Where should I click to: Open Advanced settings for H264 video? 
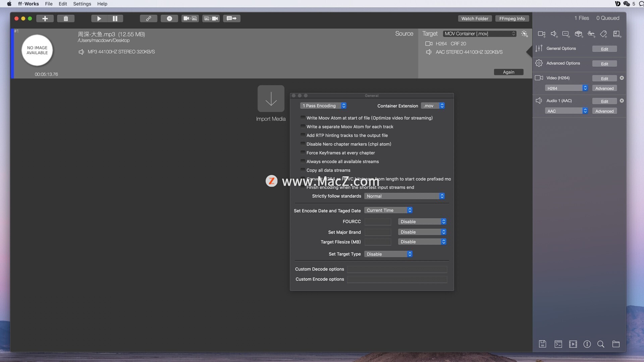coord(604,88)
